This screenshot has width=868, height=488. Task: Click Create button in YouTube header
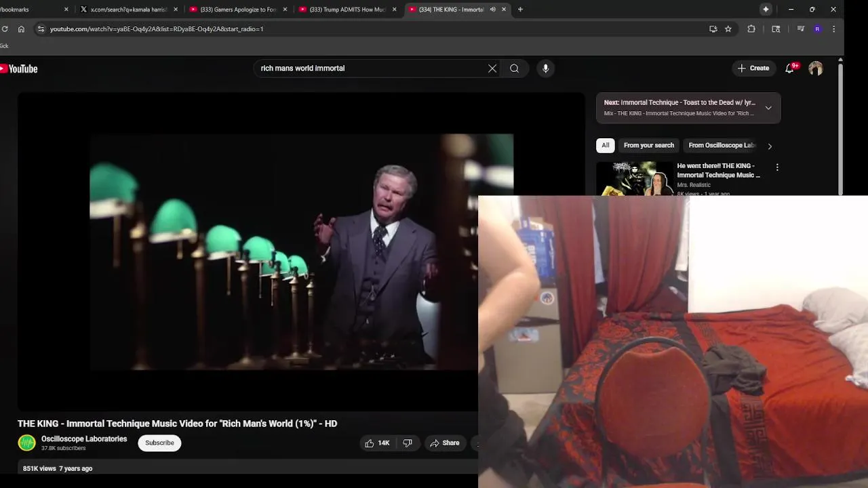[753, 68]
